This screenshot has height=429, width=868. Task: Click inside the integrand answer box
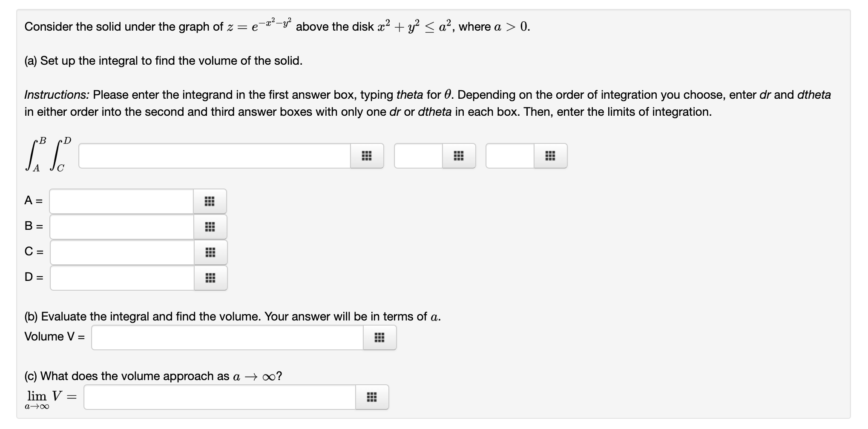pyautogui.click(x=213, y=156)
